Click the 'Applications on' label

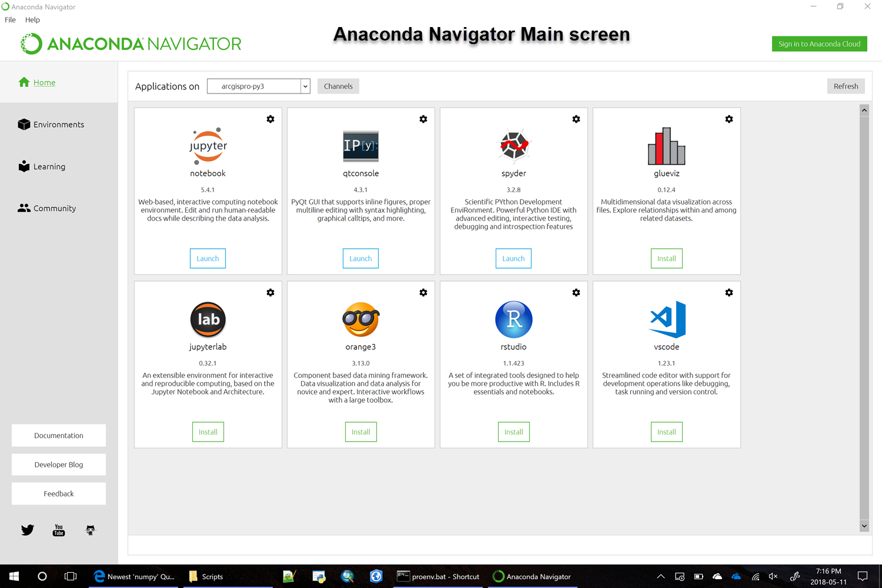click(167, 86)
